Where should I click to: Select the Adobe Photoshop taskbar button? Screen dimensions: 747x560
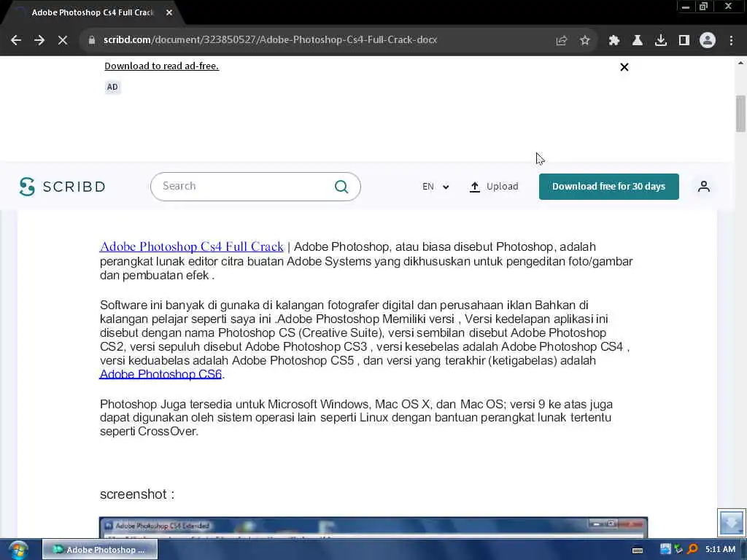[x=100, y=550]
